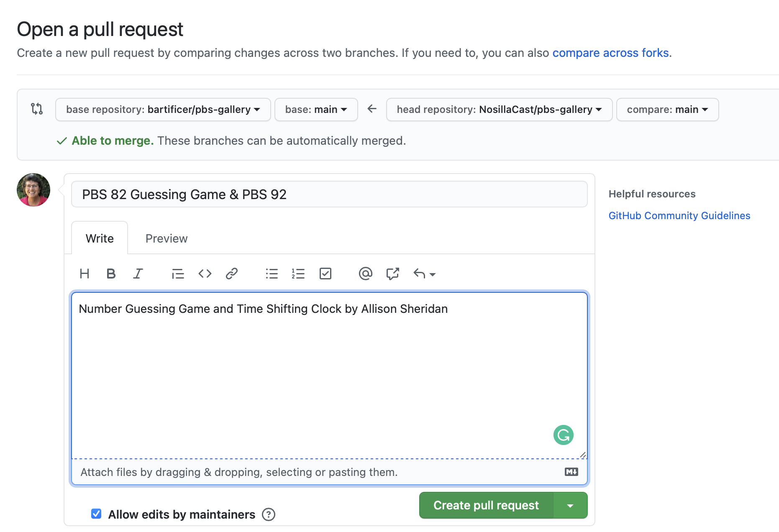The width and height of the screenshot is (779, 532).
Task: Apply italic formatting icon
Action: pos(138,274)
